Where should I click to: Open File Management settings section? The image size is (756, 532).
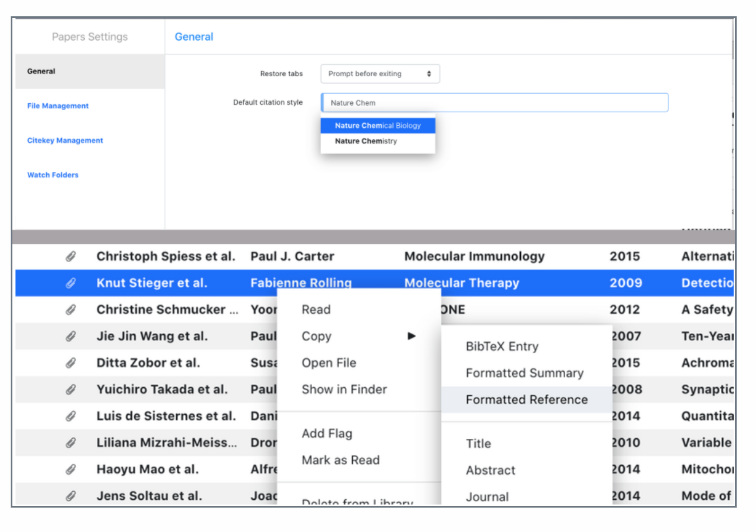click(58, 106)
